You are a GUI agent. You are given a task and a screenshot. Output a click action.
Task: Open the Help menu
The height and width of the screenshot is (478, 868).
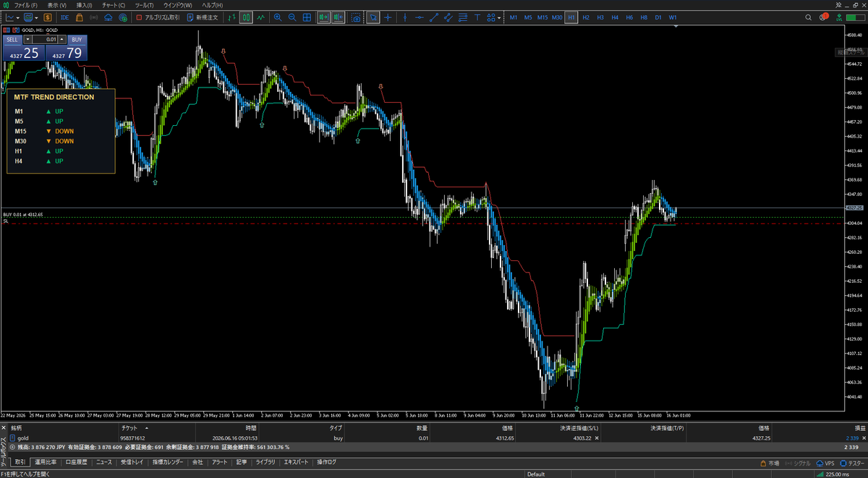point(212,5)
